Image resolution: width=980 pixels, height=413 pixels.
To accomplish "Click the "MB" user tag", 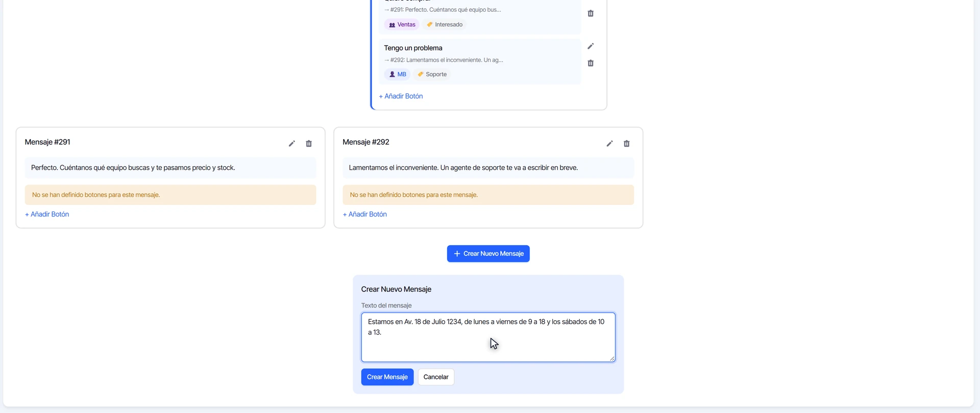I will [398, 74].
